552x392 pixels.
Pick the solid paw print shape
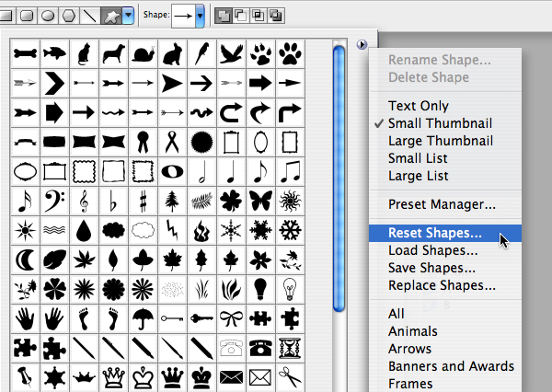(290, 53)
